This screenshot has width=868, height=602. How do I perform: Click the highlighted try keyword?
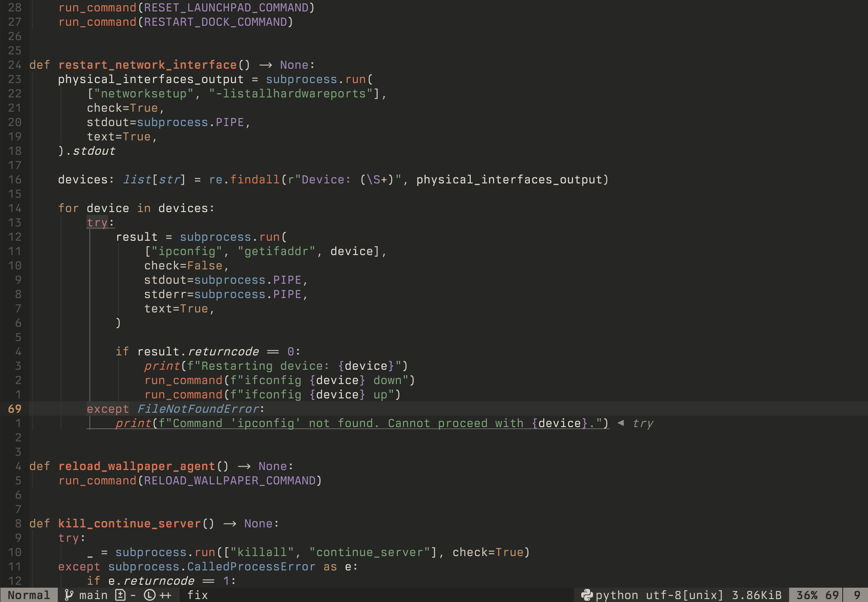(97, 223)
